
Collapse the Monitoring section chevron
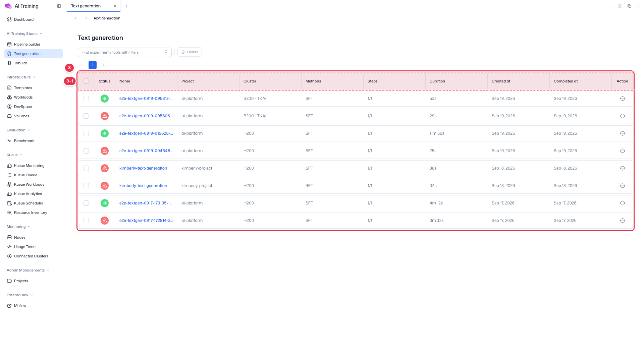coord(29,227)
